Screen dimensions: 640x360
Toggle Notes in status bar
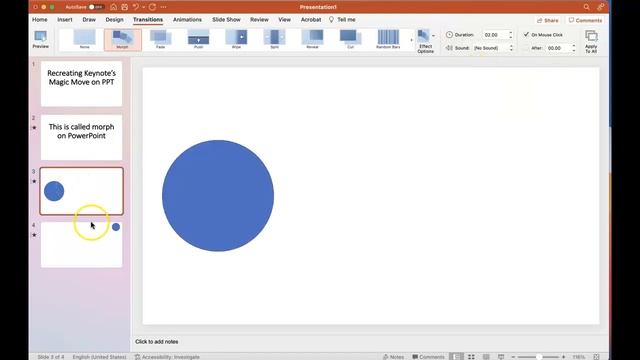pos(393,357)
